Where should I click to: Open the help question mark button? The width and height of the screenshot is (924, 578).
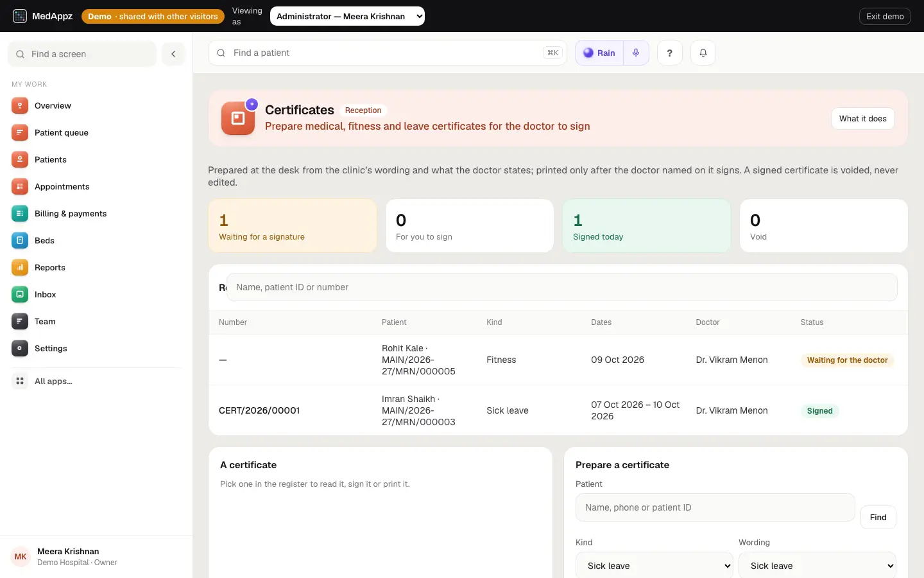coord(670,53)
